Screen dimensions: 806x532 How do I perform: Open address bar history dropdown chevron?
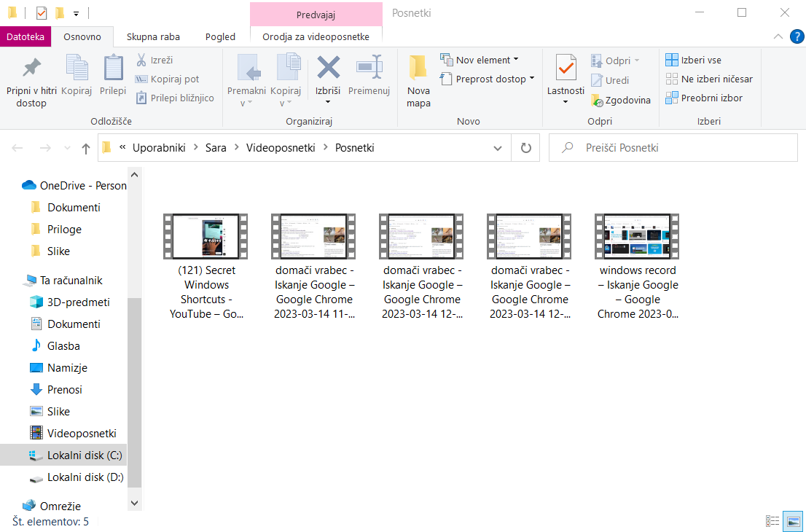498,148
